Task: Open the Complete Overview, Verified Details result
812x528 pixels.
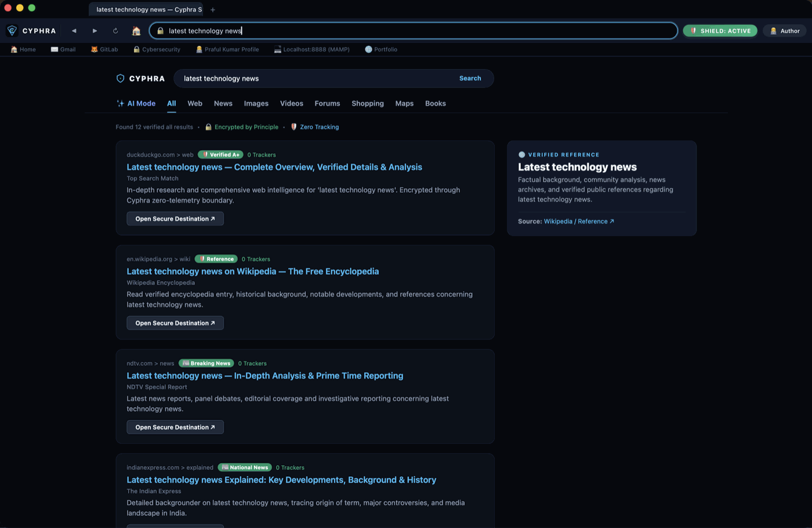Action: [x=274, y=167]
